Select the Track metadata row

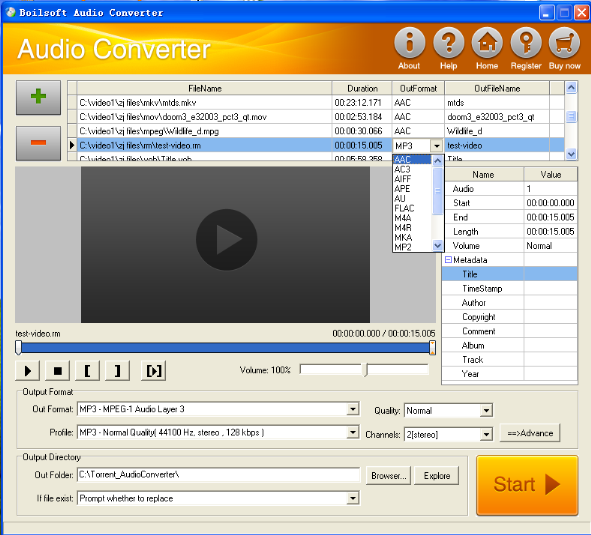click(x=510, y=360)
